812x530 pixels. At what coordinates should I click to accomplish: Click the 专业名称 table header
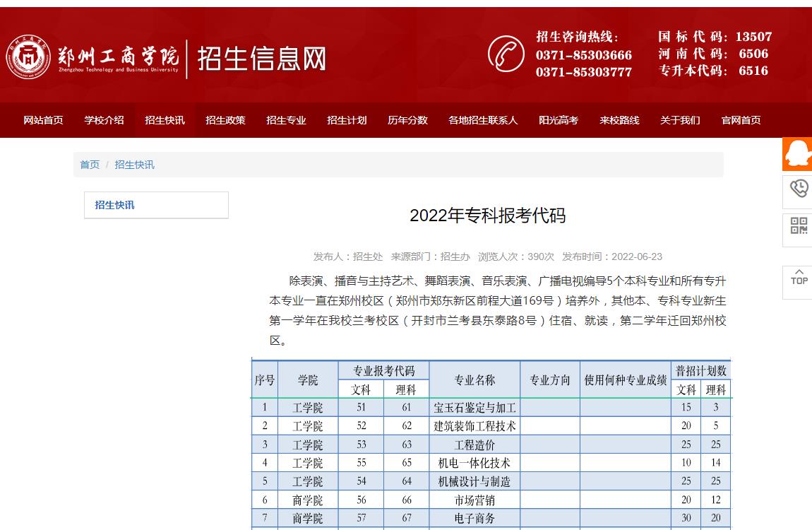pyautogui.click(x=474, y=380)
